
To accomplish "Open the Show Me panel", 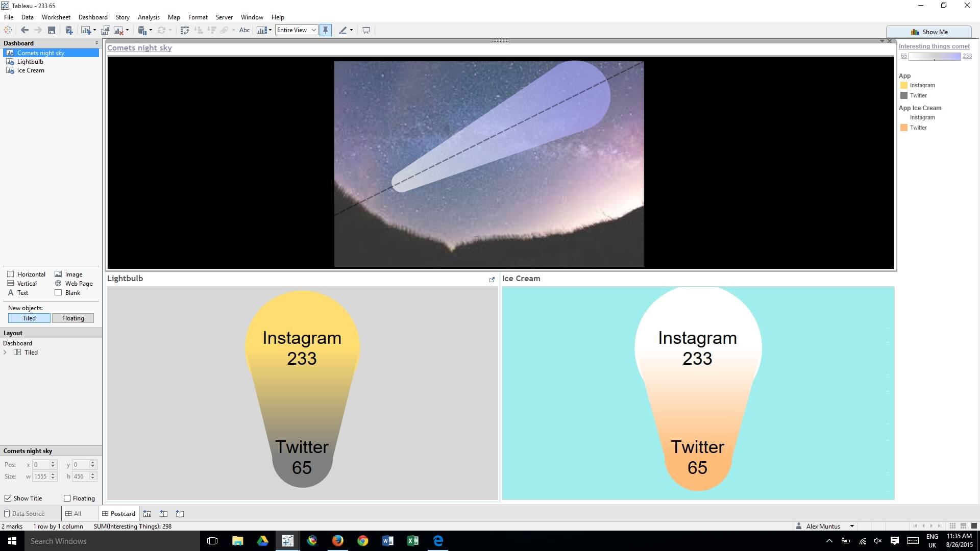I will point(929,32).
